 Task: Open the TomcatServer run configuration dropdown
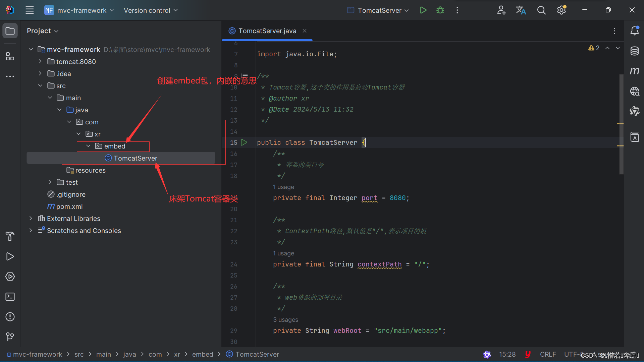378,10
